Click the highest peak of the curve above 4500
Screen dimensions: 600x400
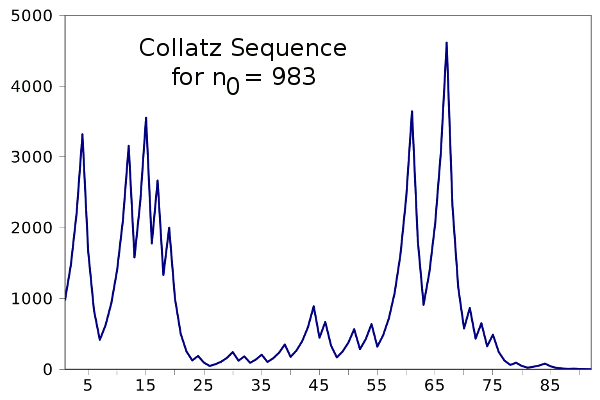pos(446,43)
